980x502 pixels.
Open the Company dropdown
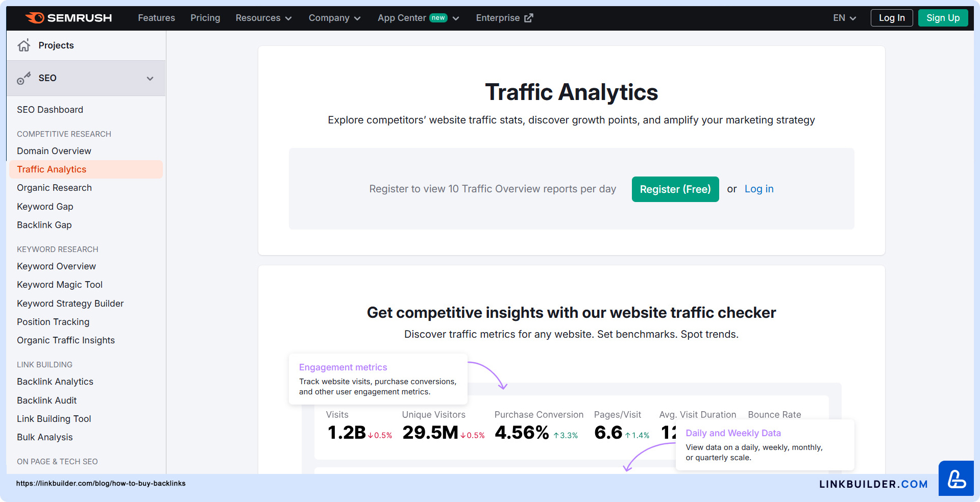[x=335, y=18]
